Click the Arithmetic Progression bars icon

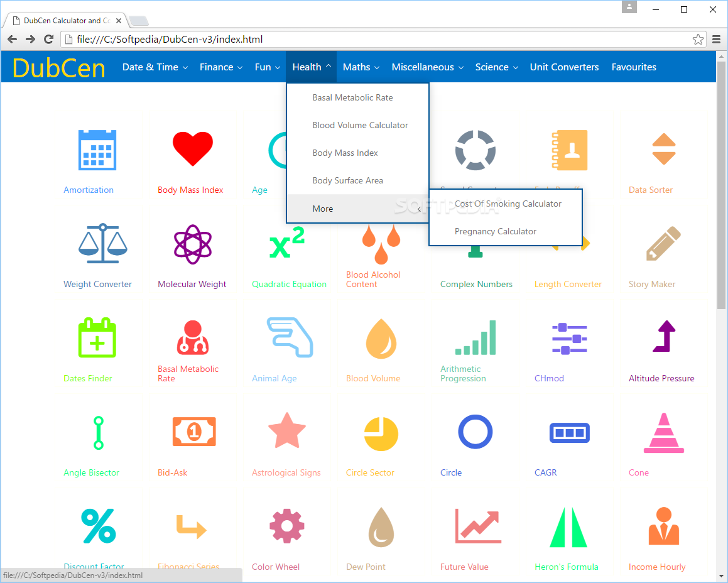[475, 338]
